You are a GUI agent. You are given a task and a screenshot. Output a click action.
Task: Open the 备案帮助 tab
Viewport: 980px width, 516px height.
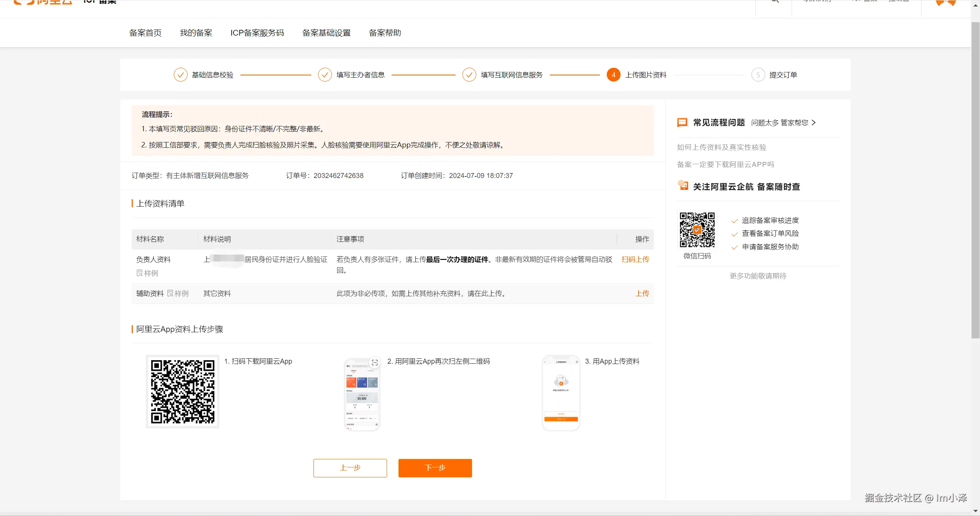[385, 33]
